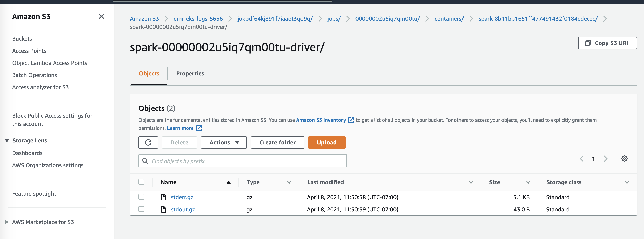Select the stderr.gz row checkbox

pyautogui.click(x=141, y=197)
